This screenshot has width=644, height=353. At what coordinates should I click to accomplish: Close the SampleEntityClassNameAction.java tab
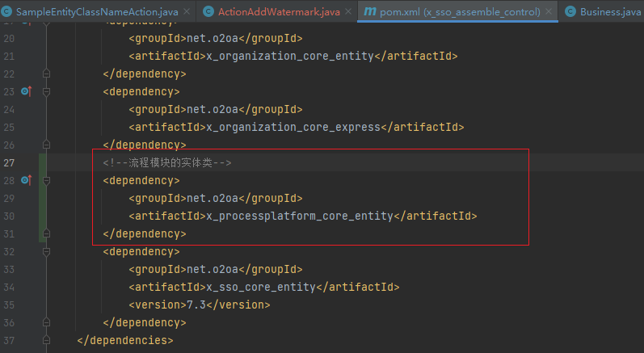[x=186, y=12]
